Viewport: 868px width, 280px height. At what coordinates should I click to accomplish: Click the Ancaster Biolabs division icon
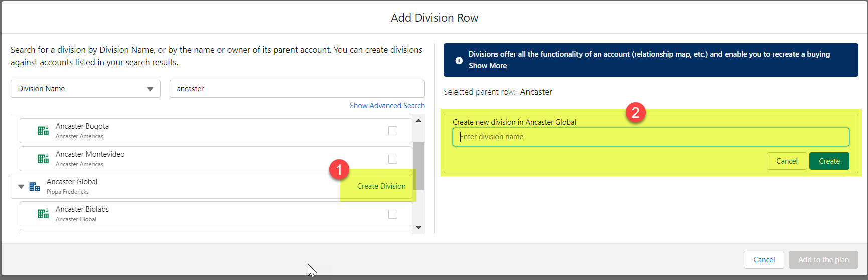[x=43, y=214]
